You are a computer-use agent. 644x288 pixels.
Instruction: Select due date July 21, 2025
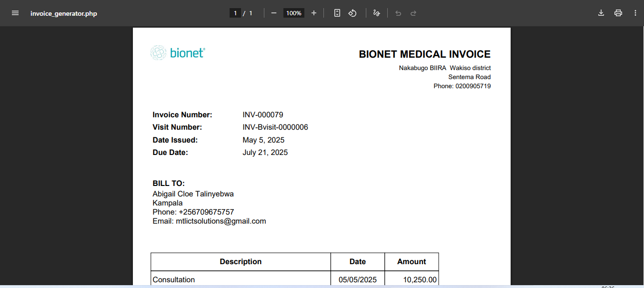(265, 153)
